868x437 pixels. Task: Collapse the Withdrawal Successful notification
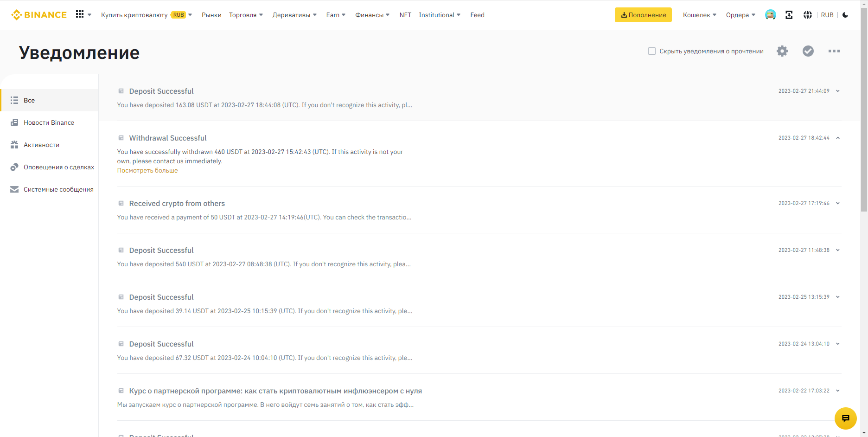[x=838, y=138]
